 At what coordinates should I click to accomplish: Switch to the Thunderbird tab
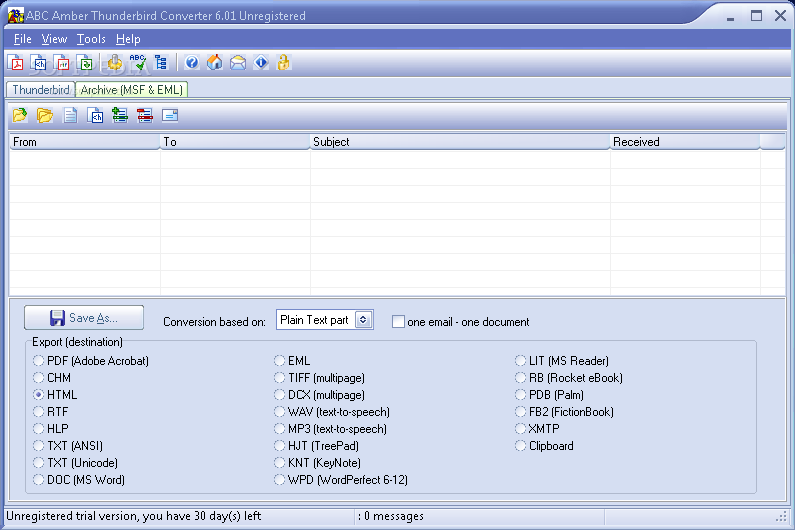[41, 90]
